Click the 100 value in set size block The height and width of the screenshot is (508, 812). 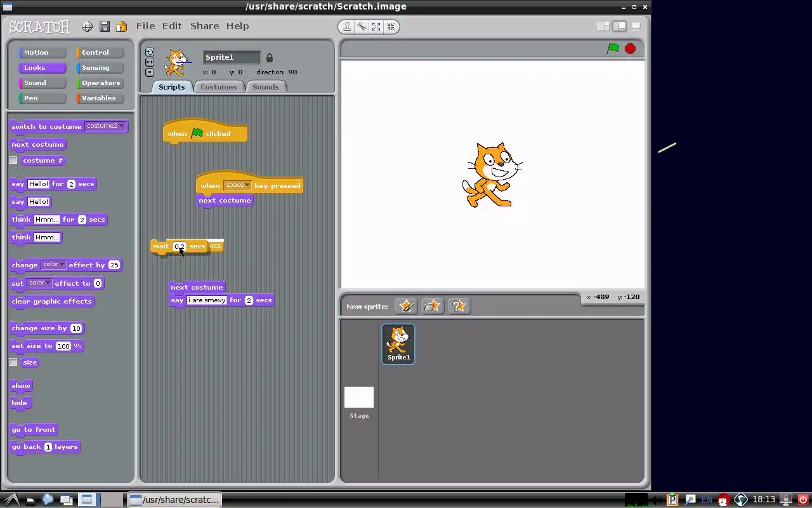[63, 346]
